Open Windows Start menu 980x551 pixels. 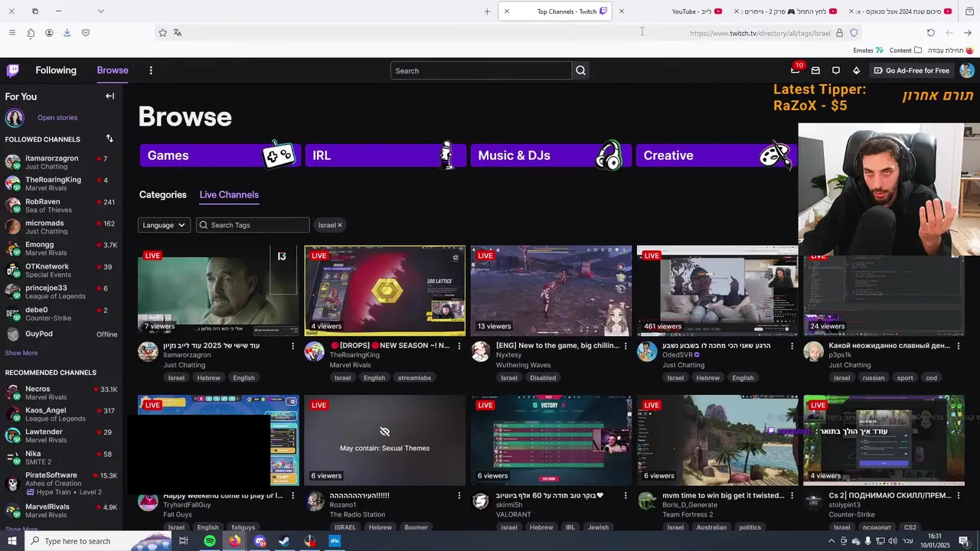12,541
